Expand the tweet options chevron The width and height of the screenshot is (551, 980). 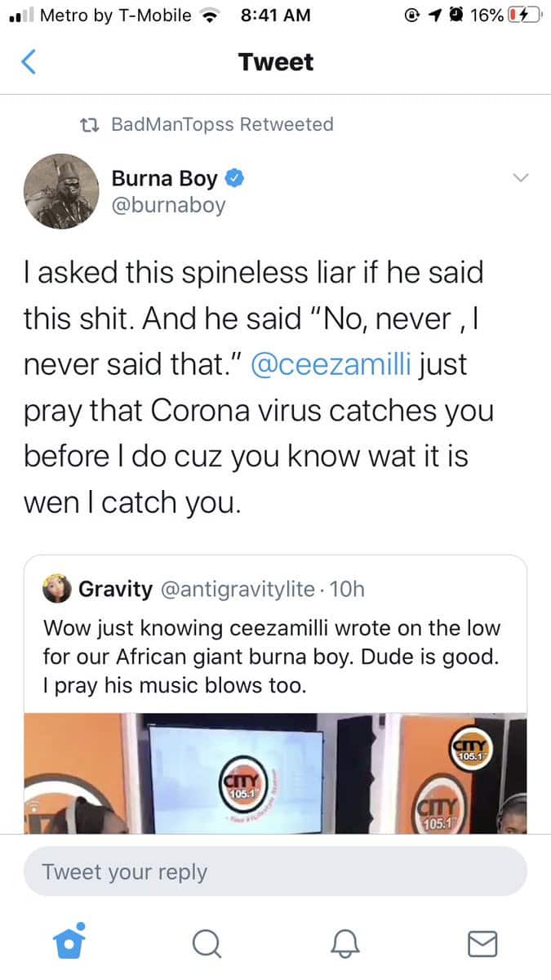click(x=520, y=177)
